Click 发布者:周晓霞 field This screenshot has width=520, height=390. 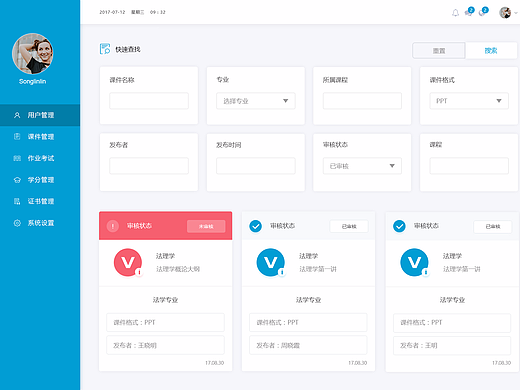click(x=308, y=345)
